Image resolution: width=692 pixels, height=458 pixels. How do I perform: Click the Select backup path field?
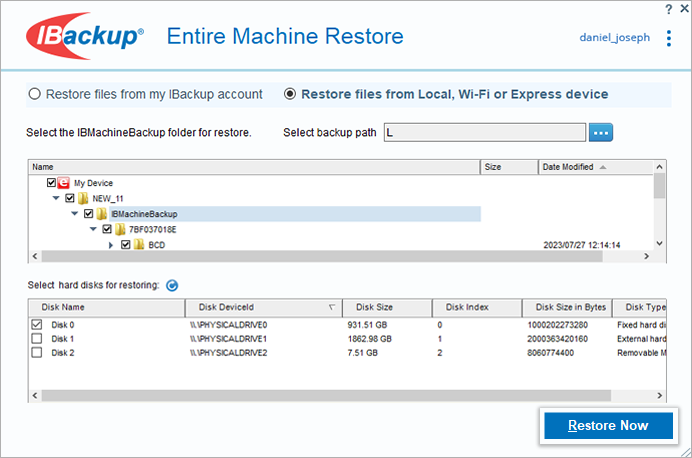pos(485,133)
